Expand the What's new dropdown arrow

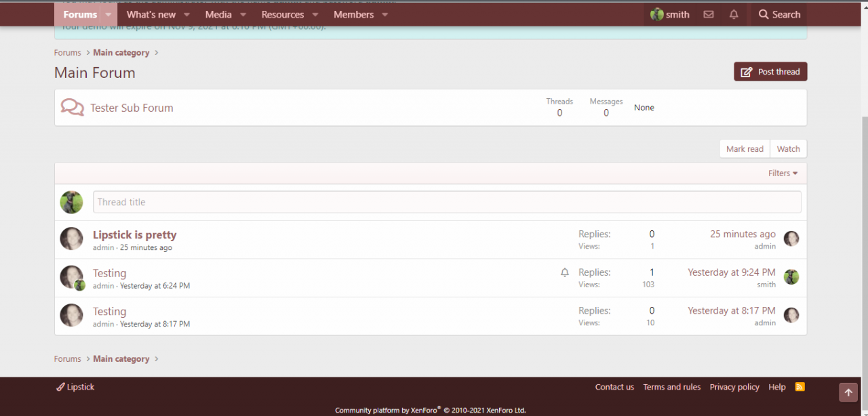point(186,14)
